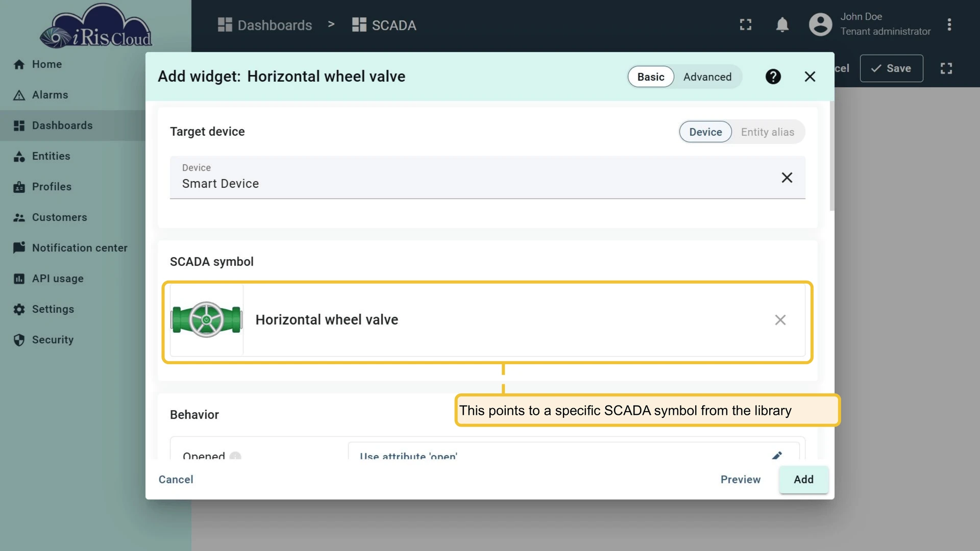Click the API usage chart icon
The height and width of the screenshot is (551, 980).
[x=19, y=279]
